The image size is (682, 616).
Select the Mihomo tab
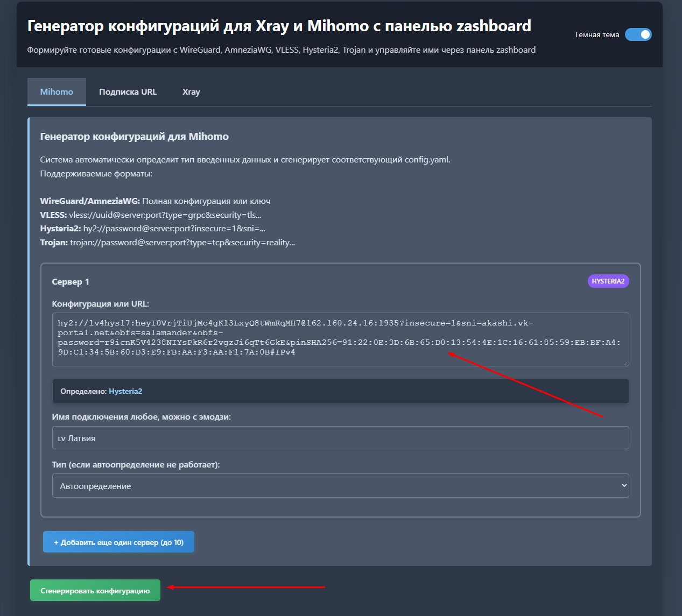57,91
